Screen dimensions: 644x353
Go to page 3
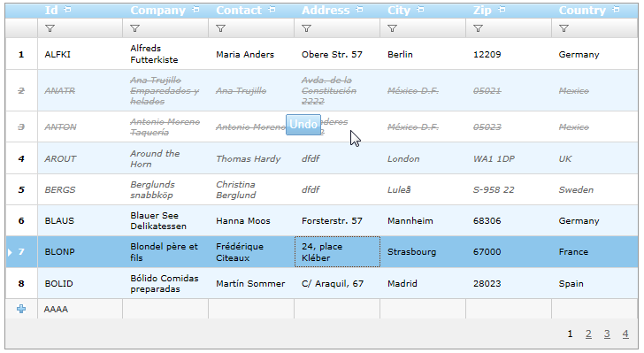click(x=607, y=334)
